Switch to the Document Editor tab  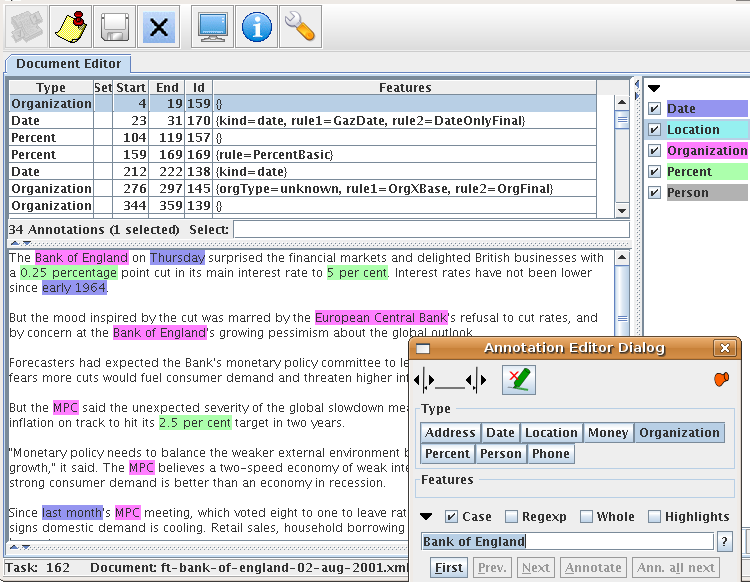tap(68, 64)
